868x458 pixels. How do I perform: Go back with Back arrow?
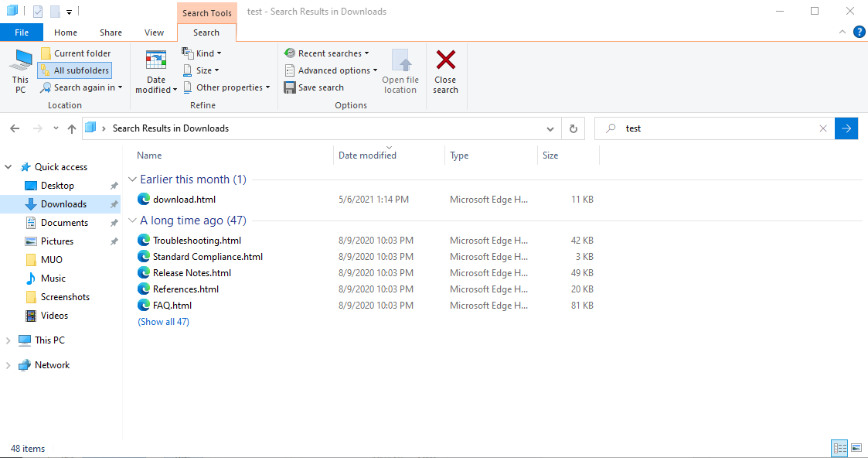(x=15, y=128)
